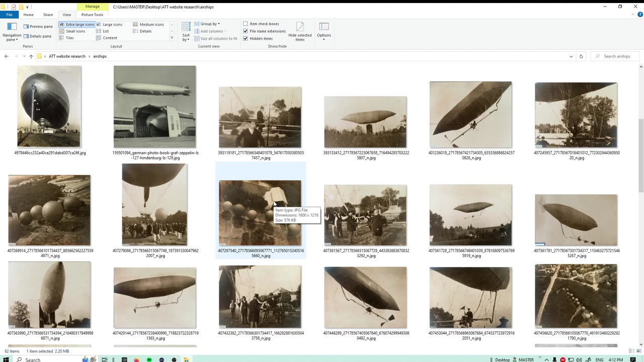Click ATT website research breadcrumb

click(x=67, y=56)
